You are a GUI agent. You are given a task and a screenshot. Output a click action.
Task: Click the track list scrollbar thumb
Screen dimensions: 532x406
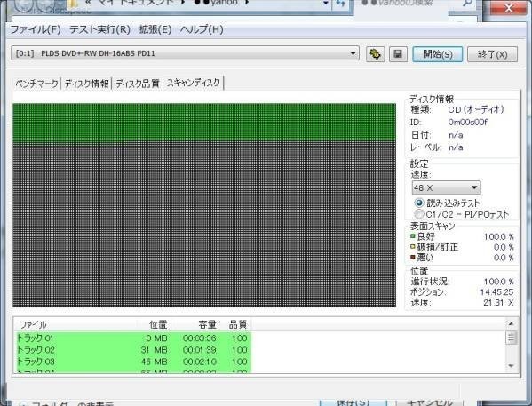click(x=511, y=338)
